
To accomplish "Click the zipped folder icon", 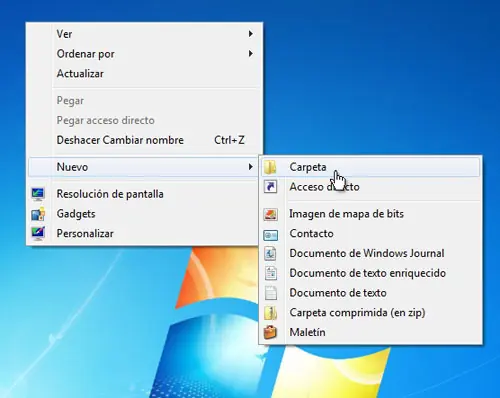I will pos(270,313).
